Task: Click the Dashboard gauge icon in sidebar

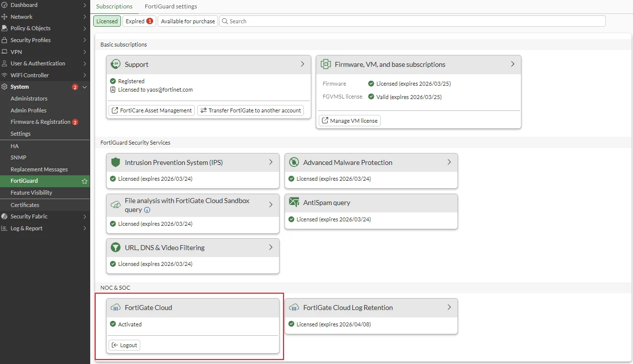Action: [x=4, y=5]
